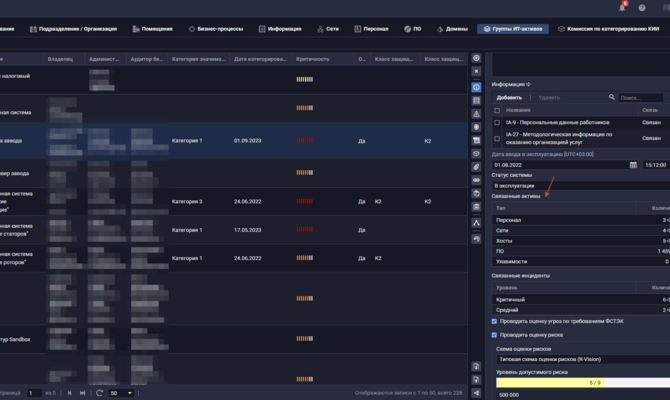670x400 pixels.
Task: Open the table list panel icon
Action: click(x=476, y=101)
